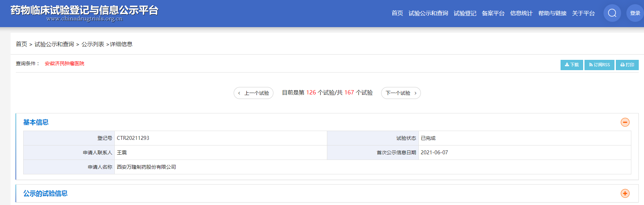Open 帮助与链接 menu item
The width and height of the screenshot is (644, 205).
coord(552,13)
